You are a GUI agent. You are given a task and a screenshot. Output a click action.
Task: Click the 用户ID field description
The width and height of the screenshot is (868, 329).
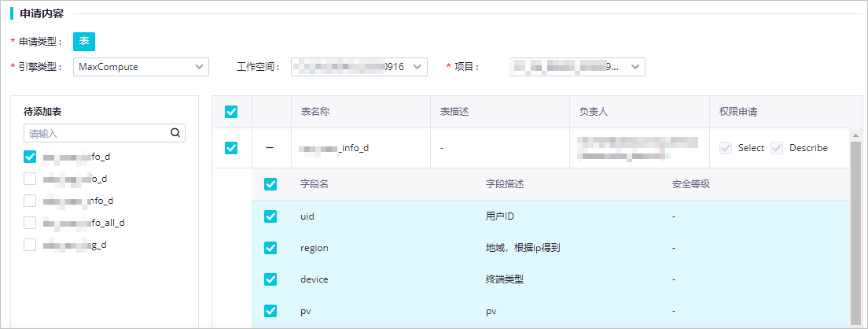[500, 216]
